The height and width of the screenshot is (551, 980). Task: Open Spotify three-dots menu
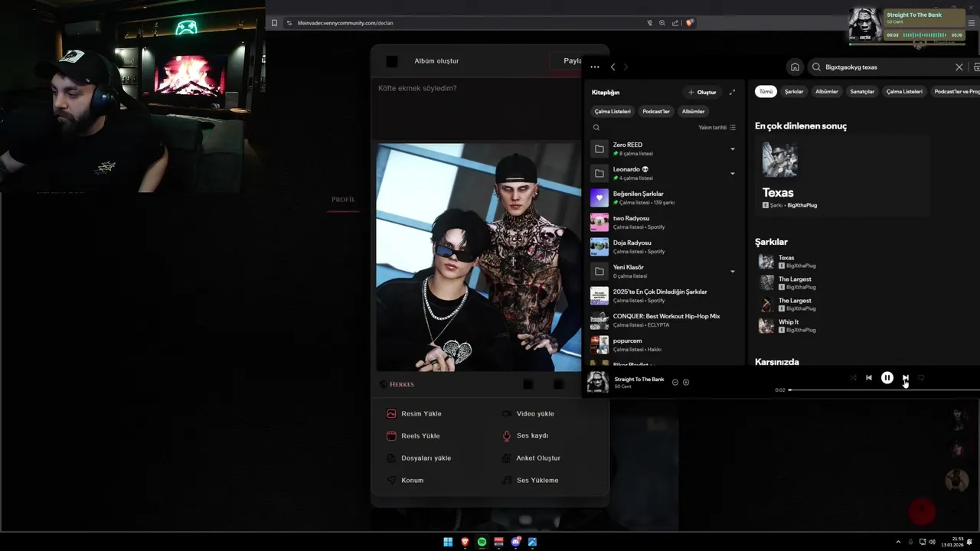(x=595, y=67)
